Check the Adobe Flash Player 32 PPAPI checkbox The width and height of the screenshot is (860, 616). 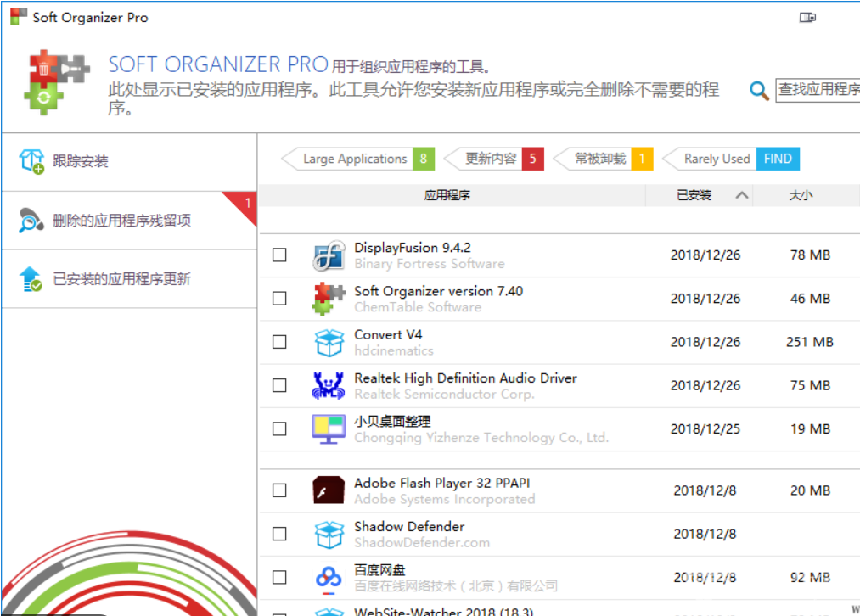(x=279, y=490)
